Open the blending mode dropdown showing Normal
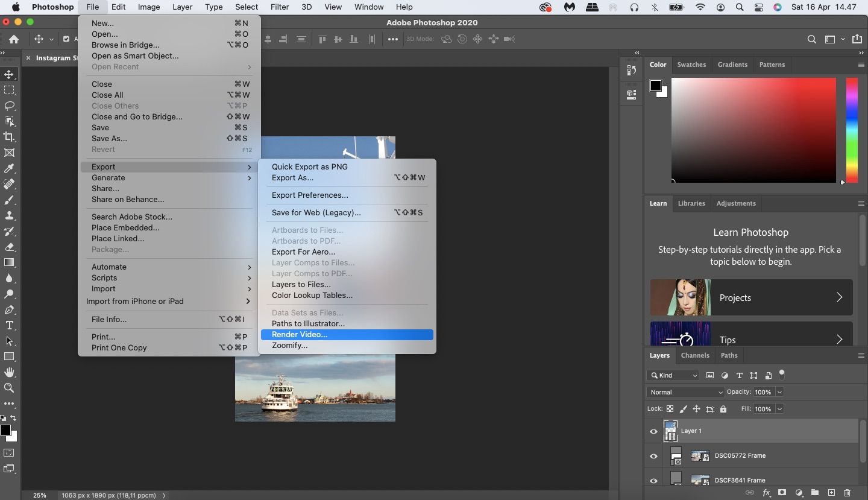 685,392
